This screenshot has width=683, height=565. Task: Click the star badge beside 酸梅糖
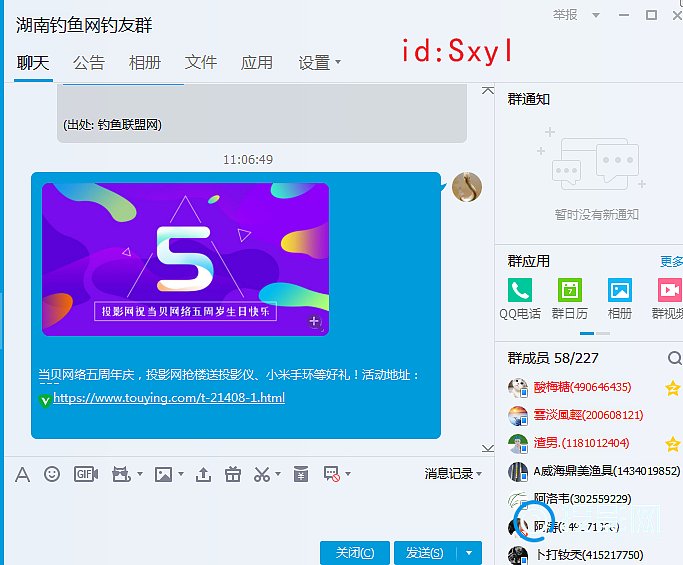pos(673,387)
